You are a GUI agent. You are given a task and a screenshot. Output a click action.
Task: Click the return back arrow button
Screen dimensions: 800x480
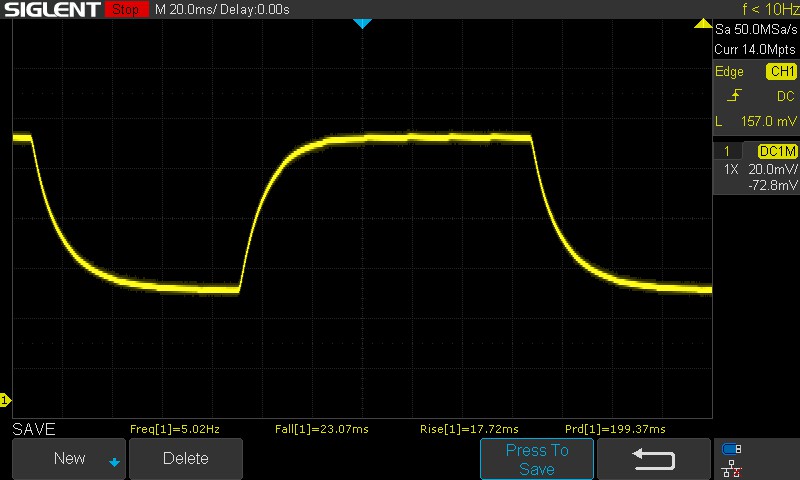653,459
